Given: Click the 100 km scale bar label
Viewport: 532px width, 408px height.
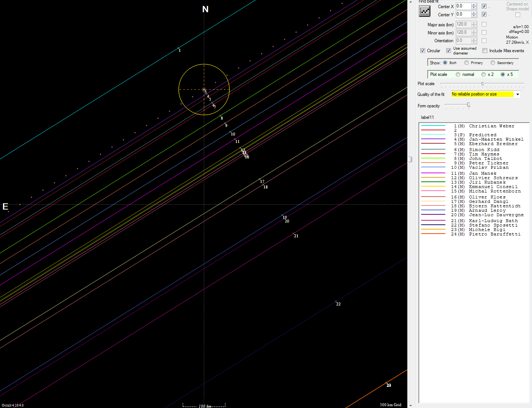Looking at the screenshot, I should [x=205, y=406].
